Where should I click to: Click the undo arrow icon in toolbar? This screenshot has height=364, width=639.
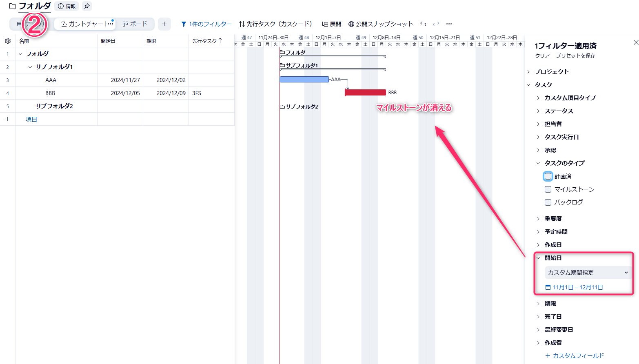(x=423, y=24)
